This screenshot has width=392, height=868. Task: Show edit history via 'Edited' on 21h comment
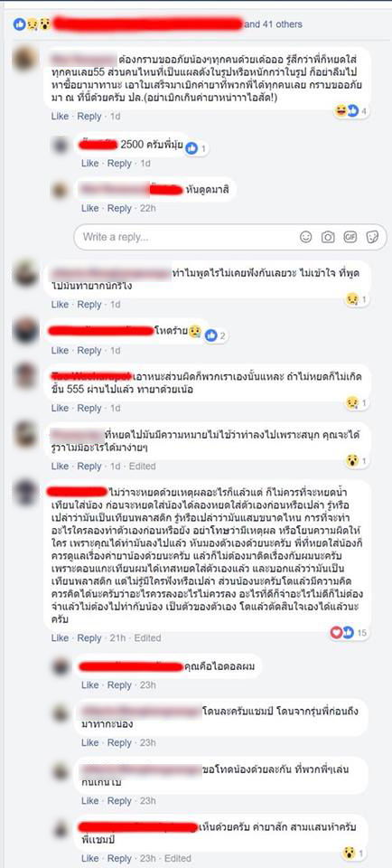pyautogui.click(x=147, y=637)
